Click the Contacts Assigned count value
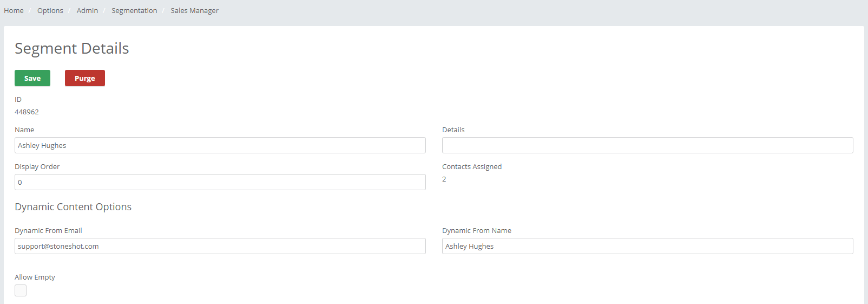 click(444, 179)
